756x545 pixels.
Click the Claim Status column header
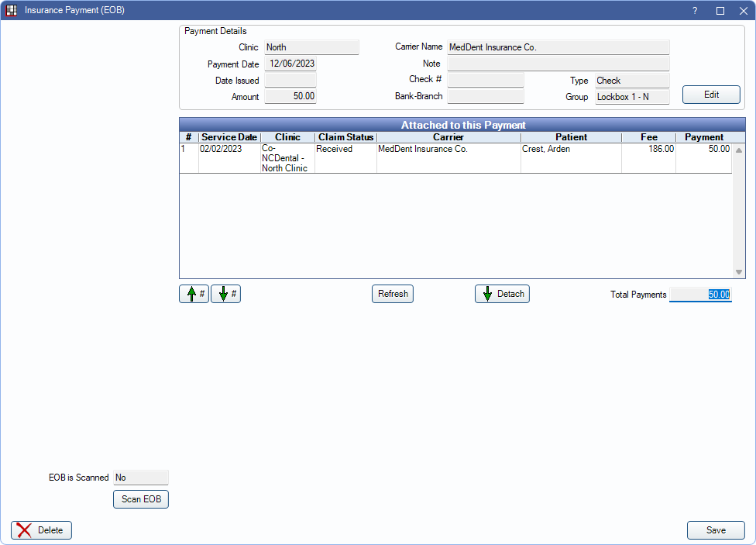pyautogui.click(x=345, y=137)
